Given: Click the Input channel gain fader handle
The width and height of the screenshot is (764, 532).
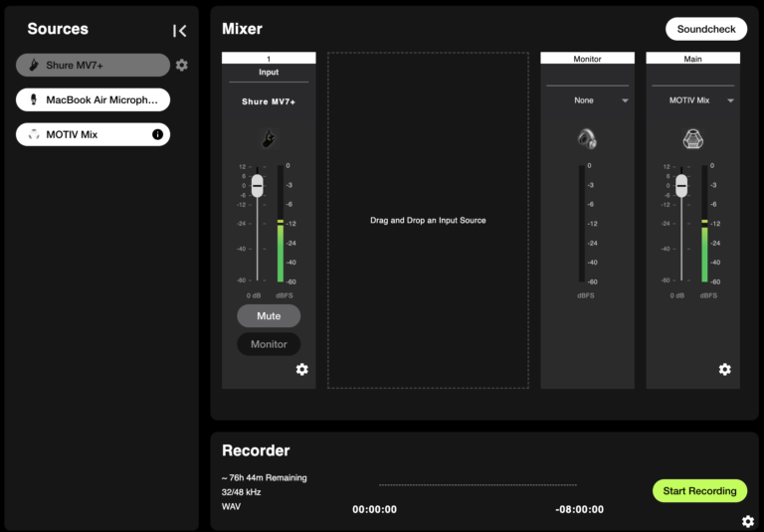Looking at the screenshot, I should (258, 185).
